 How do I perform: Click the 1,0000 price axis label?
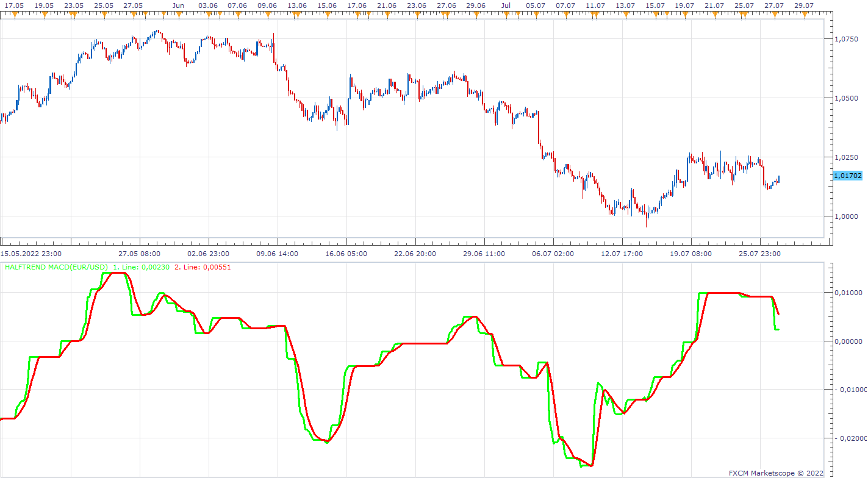tap(846, 216)
